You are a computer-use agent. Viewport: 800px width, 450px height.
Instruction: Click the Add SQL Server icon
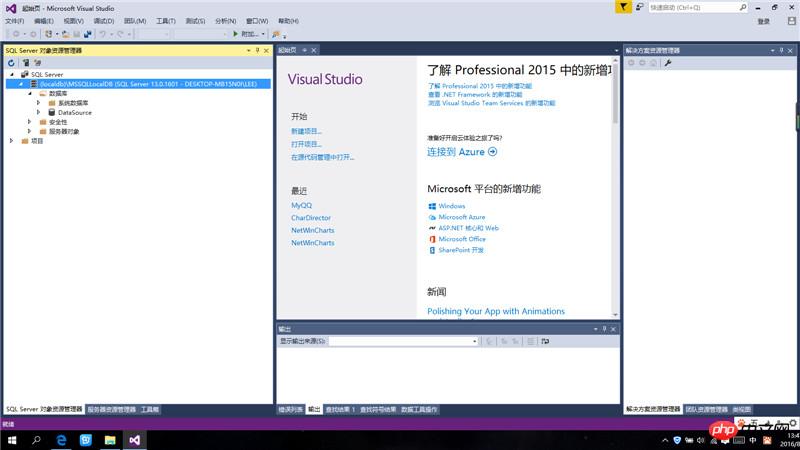[26, 63]
